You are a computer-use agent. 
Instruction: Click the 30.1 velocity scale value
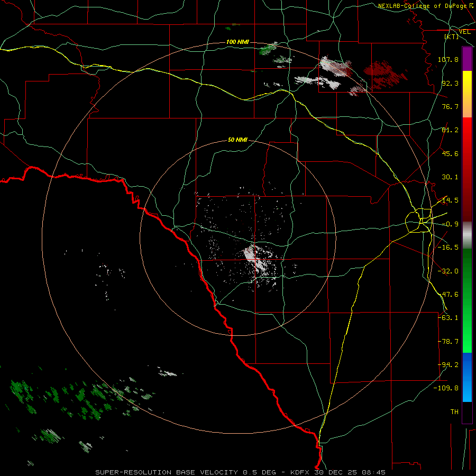(x=450, y=177)
